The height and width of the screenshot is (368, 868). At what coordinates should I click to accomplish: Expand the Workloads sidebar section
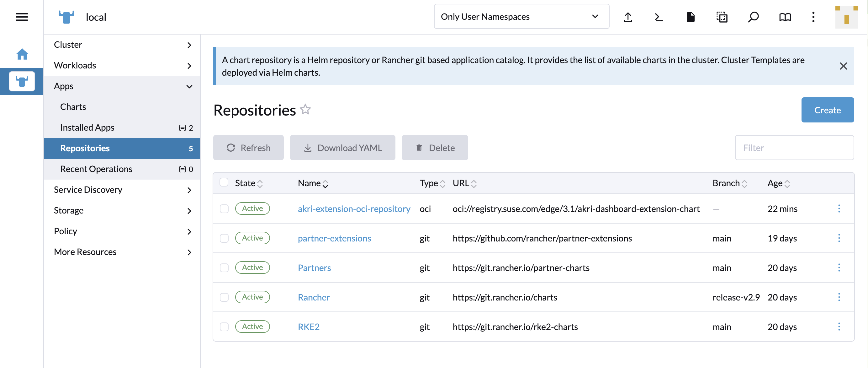pyautogui.click(x=122, y=65)
